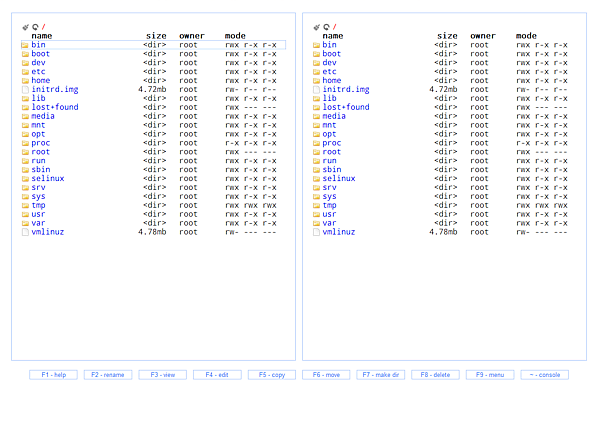
Task: Click the home folder icon in right panel
Action: coord(316,80)
